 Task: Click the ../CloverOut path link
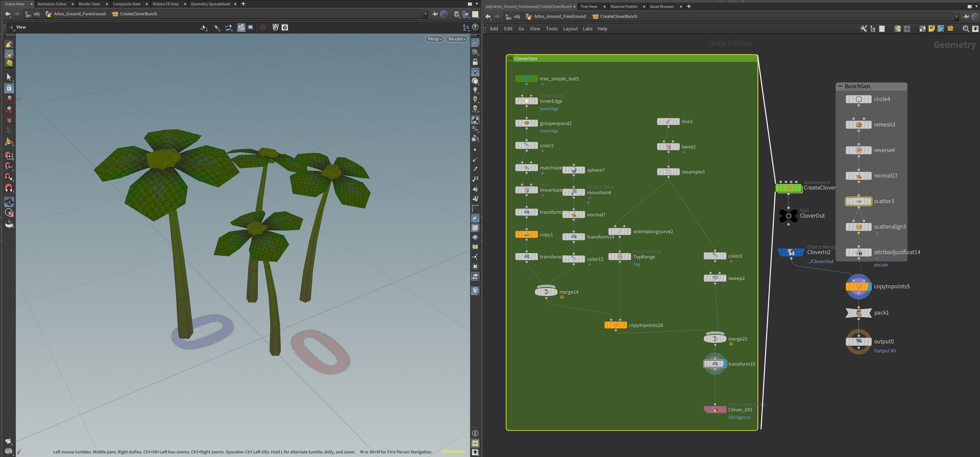point(820,261)
